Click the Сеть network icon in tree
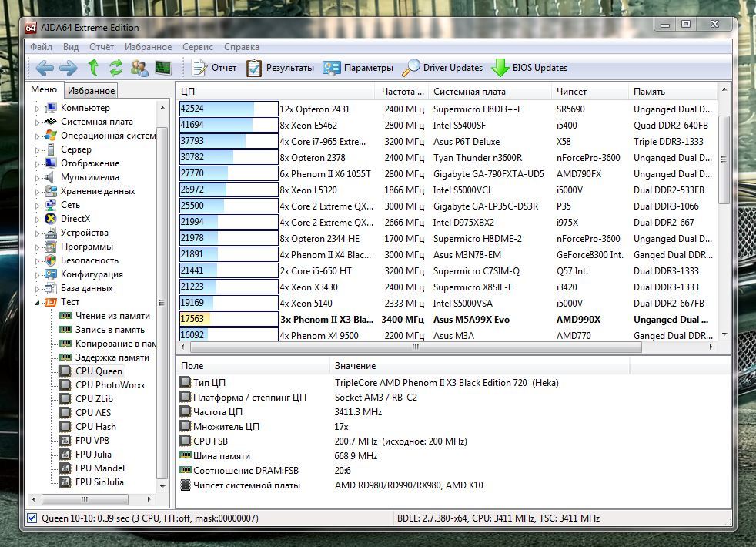 click(51, 205)
